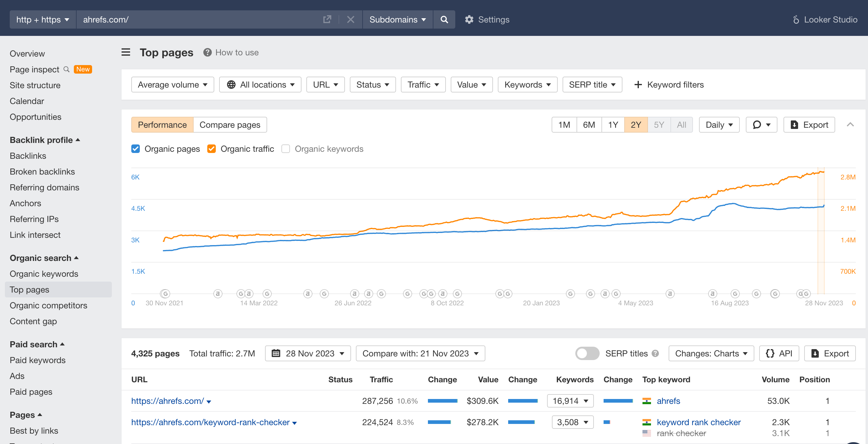Click US flag beside rank checker

coord(646,433)
